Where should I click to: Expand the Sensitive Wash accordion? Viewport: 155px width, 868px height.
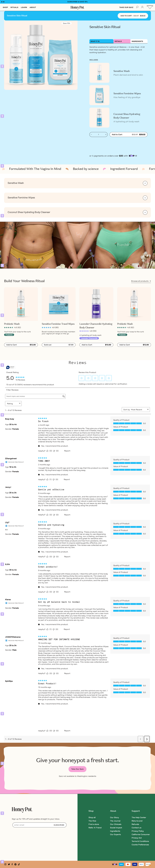[x=145, y=183]
